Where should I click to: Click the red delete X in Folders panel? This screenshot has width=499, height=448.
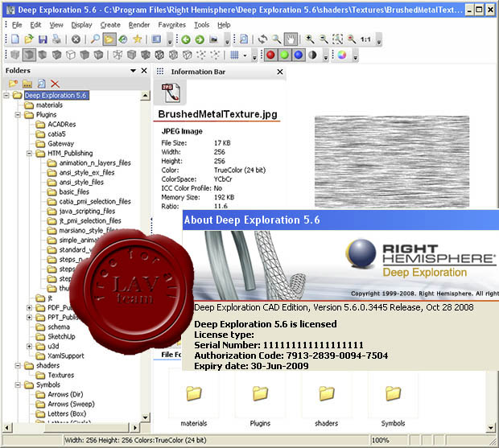point(55,84)
